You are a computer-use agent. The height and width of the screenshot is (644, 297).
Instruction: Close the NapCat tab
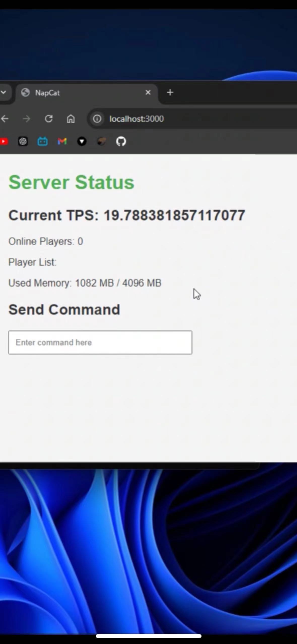(148, 92)
